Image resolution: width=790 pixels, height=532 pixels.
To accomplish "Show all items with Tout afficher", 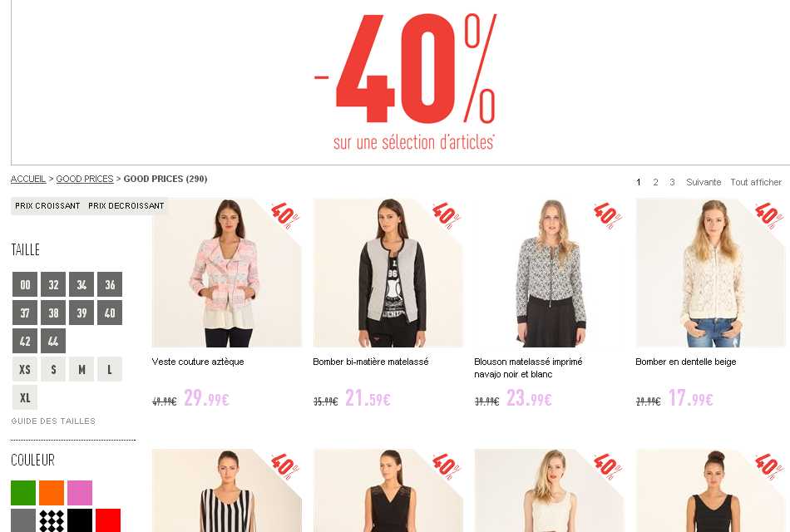I will [x=756, y=182].
